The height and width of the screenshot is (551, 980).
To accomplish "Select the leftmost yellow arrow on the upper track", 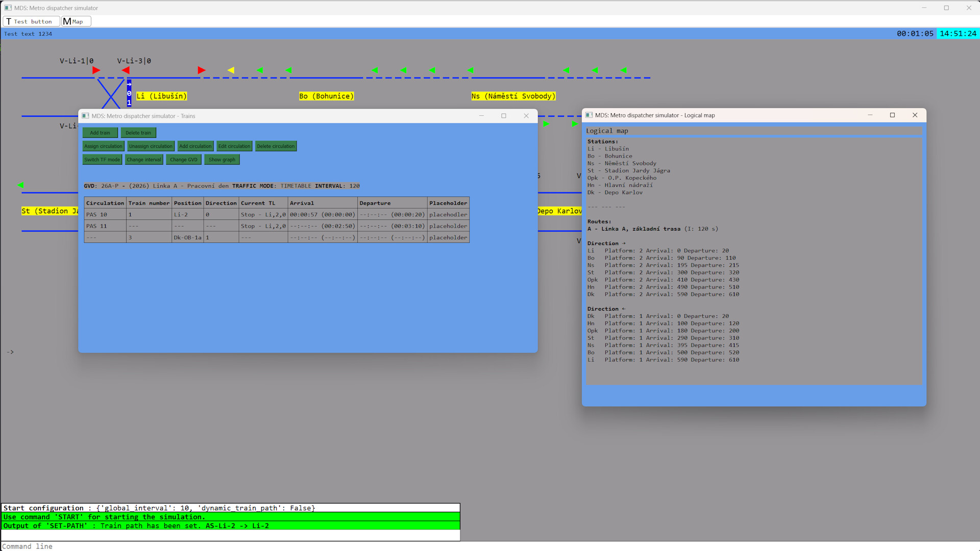I will click(231, 70).
